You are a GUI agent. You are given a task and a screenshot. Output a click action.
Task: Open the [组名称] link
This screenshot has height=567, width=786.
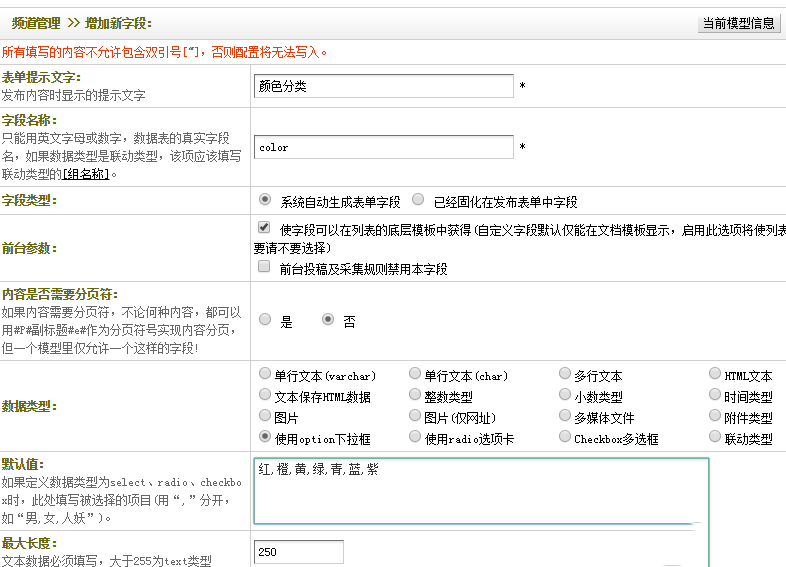(x=85, y=174)
